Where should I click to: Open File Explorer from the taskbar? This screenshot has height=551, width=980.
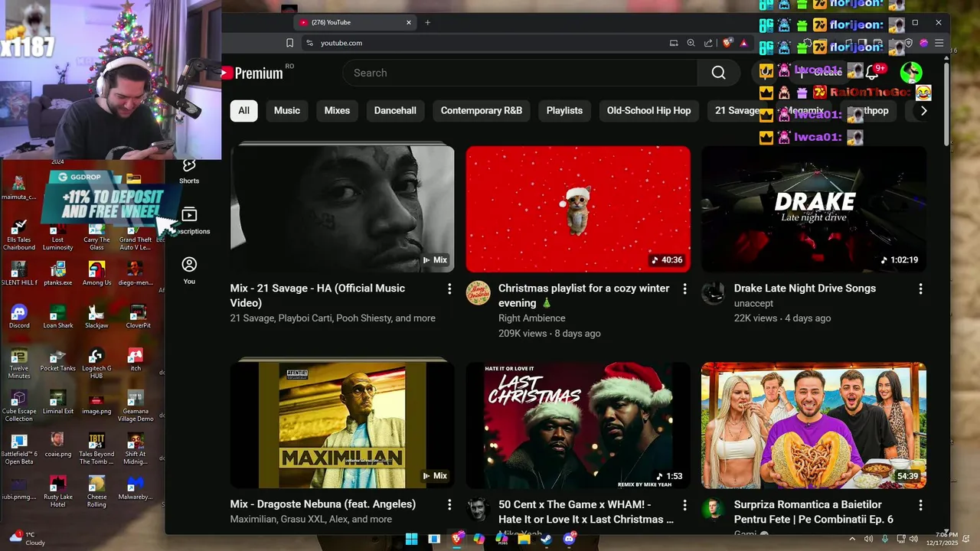[524, 539]
